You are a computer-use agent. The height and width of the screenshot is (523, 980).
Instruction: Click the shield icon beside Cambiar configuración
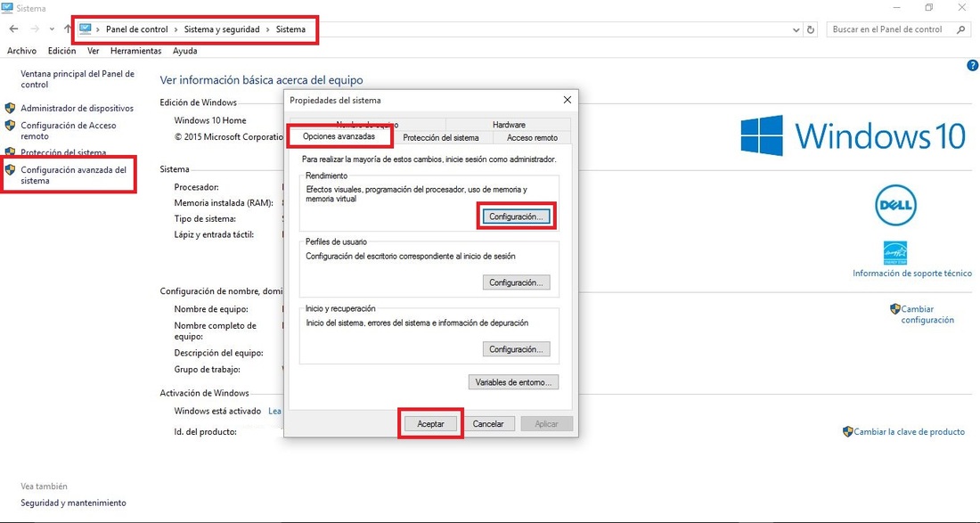(x=894, y=308)
